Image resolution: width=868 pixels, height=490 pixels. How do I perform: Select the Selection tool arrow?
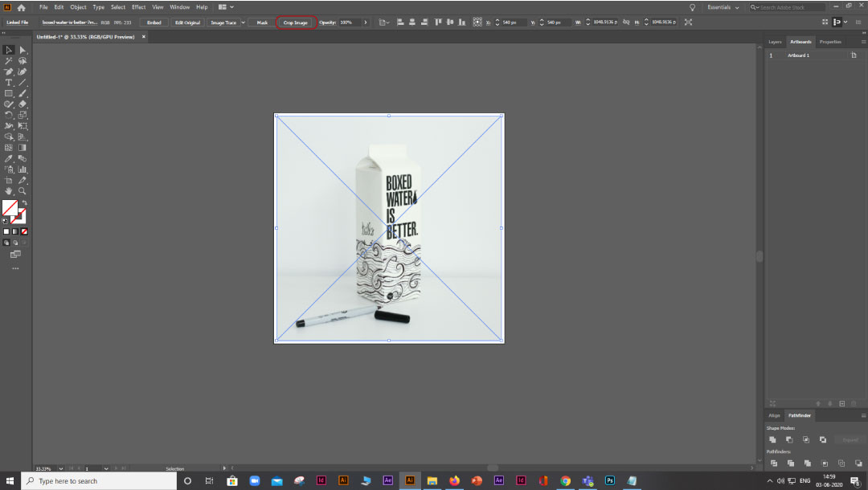pos(9,50)
